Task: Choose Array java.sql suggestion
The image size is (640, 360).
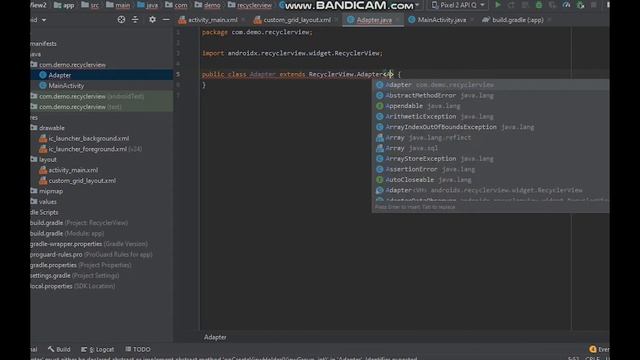Action: click(x=491, y=148)
